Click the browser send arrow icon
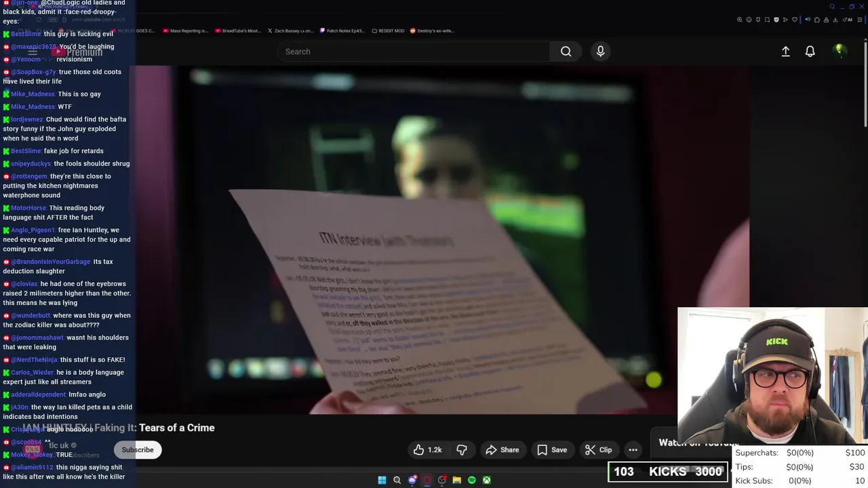This screenshot has width=868, height=488. click(785, 20)
